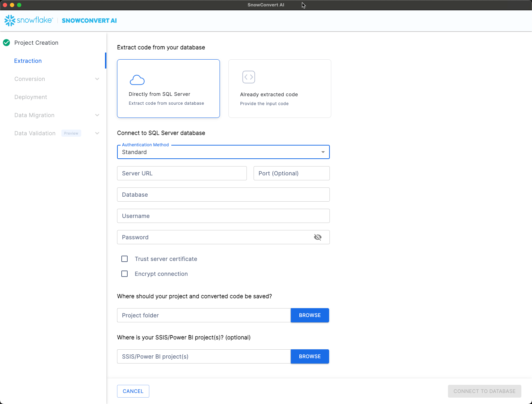Viewport: 532px width, 404px height.
Task: Click the Snowflake logo icon
Action: [x=10, y=21]
